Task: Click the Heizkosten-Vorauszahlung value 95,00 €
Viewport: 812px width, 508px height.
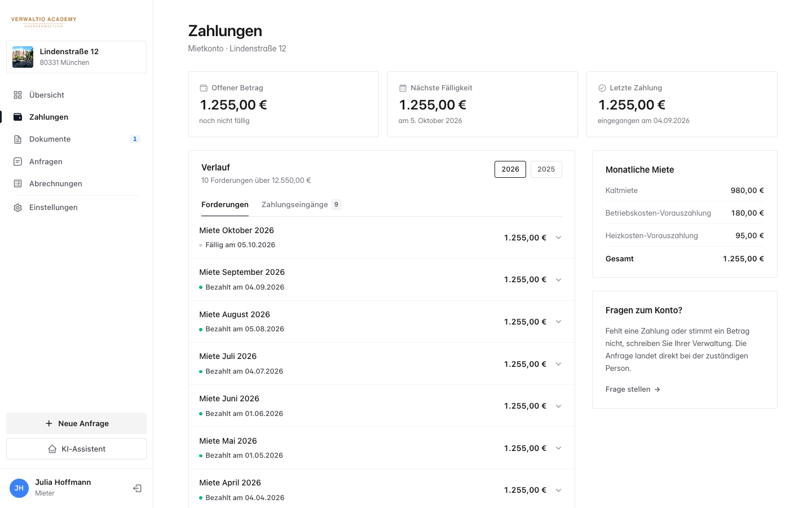Action: (x=750, y=235)
